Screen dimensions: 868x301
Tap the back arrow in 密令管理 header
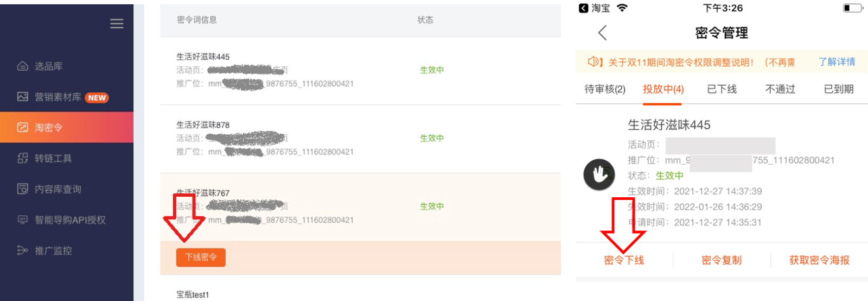[x=602, y=33]
